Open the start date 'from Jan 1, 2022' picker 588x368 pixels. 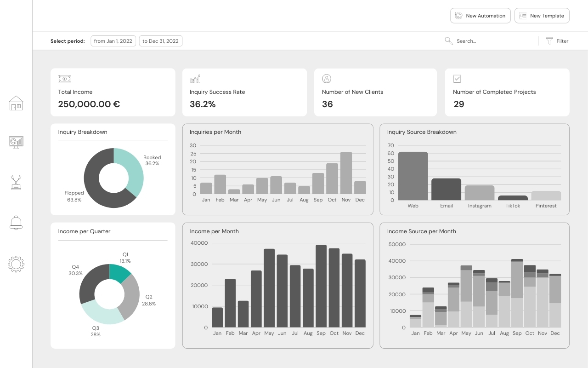113,41
